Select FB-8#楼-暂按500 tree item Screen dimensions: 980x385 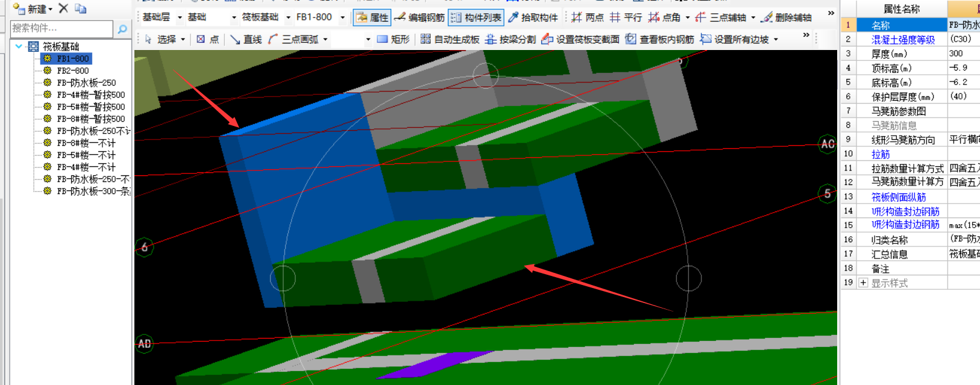[x=91, y=119]
